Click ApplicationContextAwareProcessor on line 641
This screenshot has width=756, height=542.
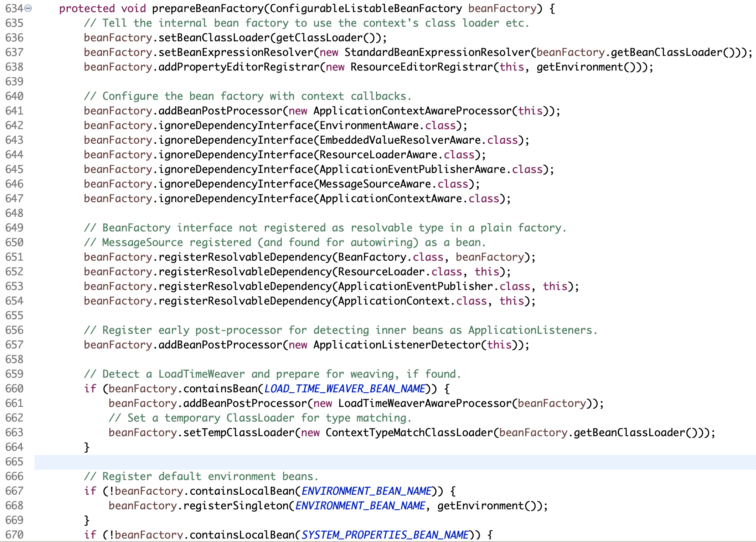click(412, 111)
